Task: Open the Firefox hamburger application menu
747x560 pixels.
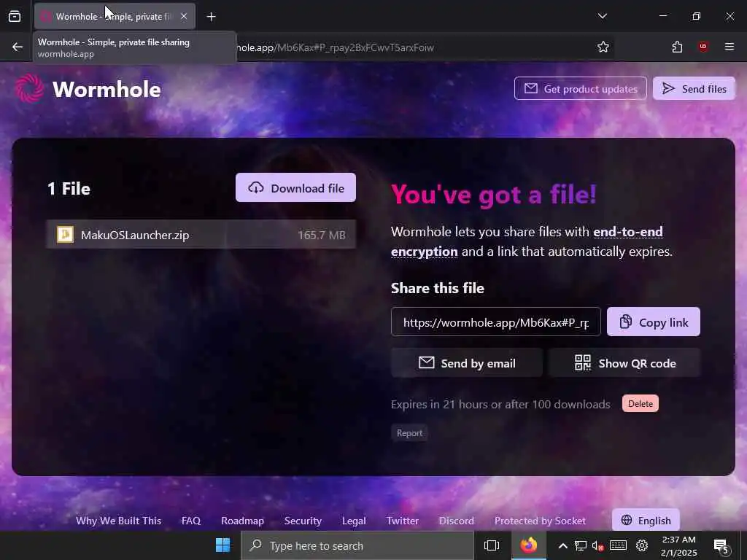Action: point(729,47)
